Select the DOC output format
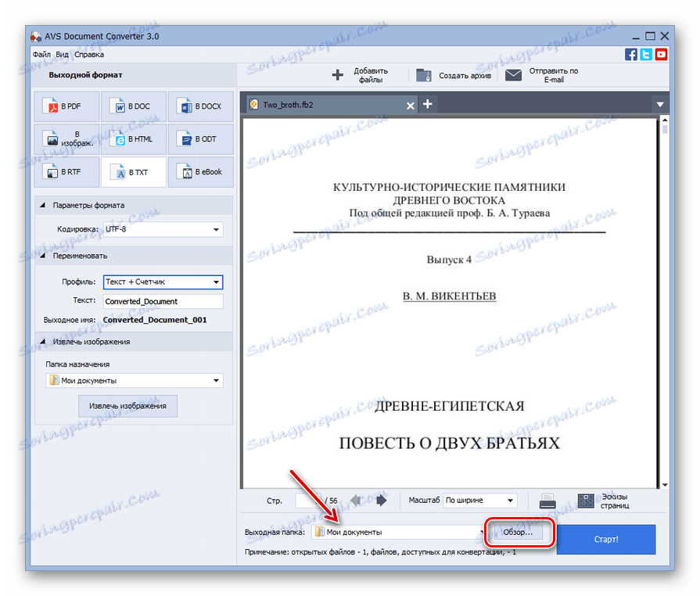Viewport: 700px width, 596px height. click(134, 106)
